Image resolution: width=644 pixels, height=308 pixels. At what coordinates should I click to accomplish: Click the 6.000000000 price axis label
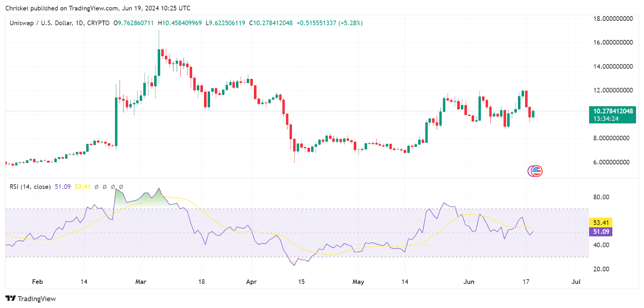[x=611, y=162]
